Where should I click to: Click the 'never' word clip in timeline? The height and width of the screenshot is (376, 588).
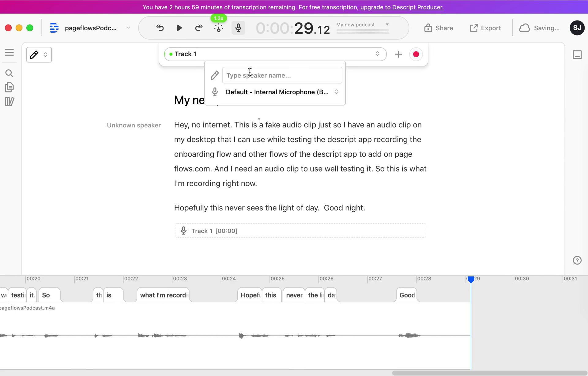coord(294,295)
